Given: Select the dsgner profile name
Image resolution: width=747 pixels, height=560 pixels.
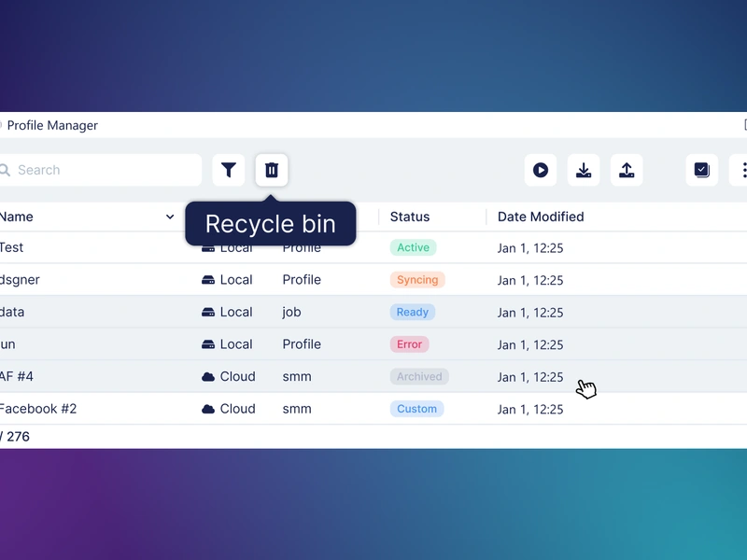Looking at the screenshot, I should tap(20, 280).
